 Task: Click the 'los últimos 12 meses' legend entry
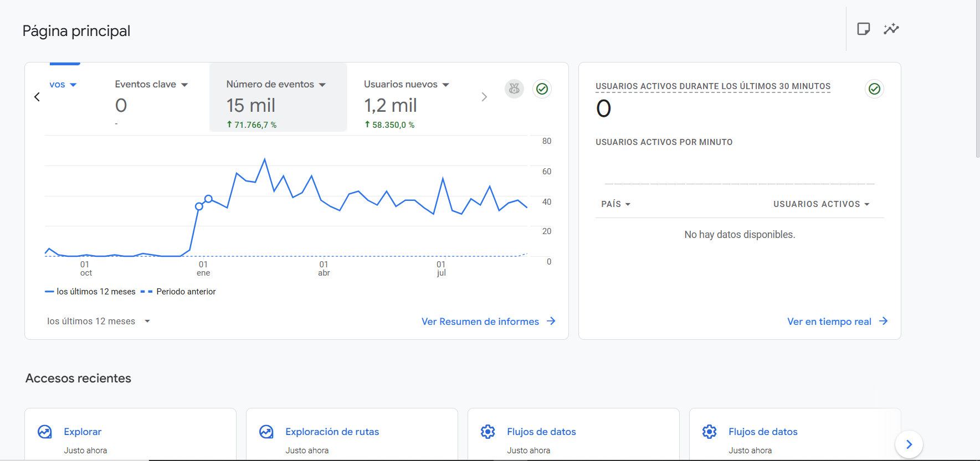pos(90,292)
